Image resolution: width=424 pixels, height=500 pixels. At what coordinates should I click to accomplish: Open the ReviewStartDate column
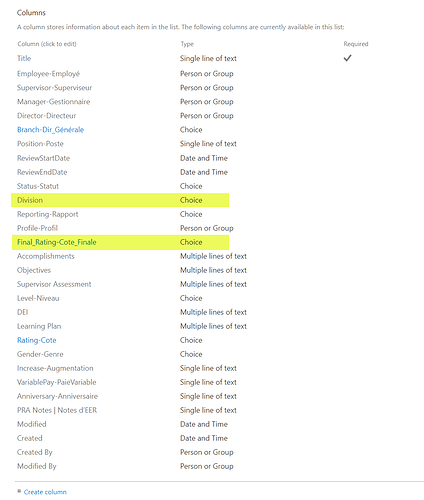coord(44,158)
